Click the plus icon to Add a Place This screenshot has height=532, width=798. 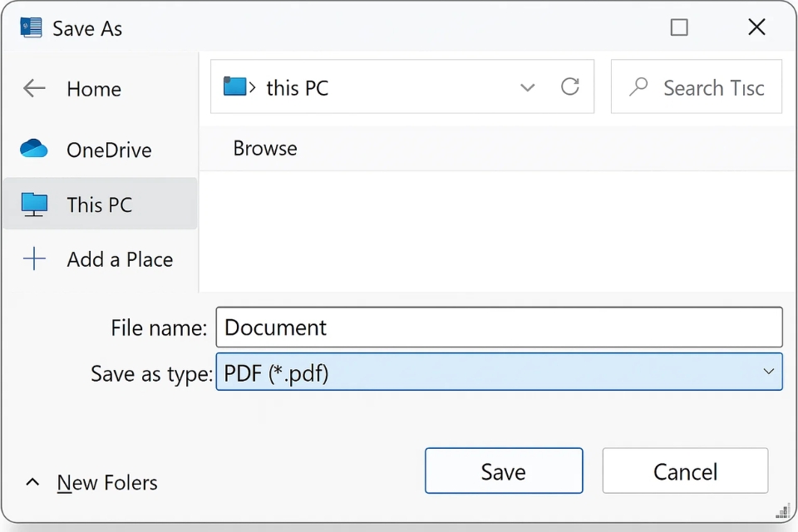[x=33, y=259]
